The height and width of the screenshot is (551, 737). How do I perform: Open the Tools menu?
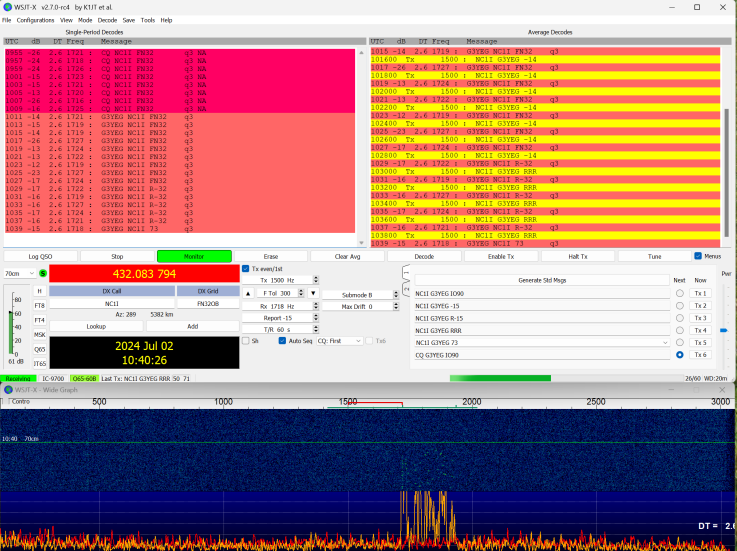pos(148,20)
